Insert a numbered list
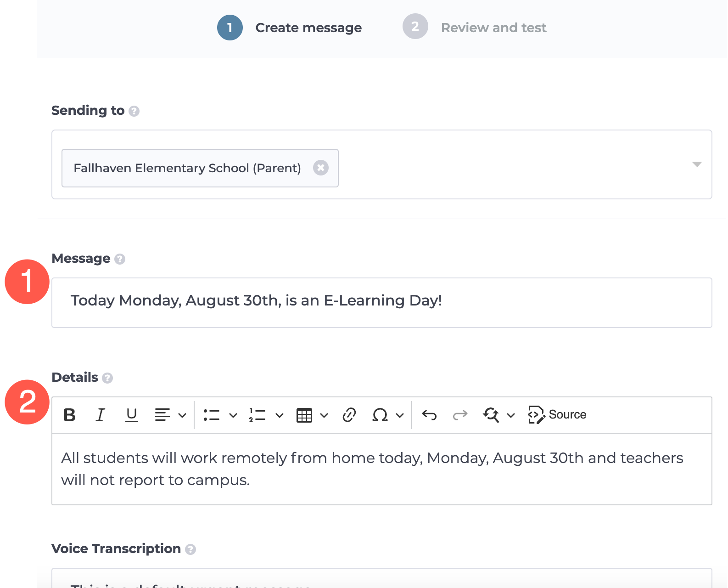The image size is (728, 588). (258, 415)
